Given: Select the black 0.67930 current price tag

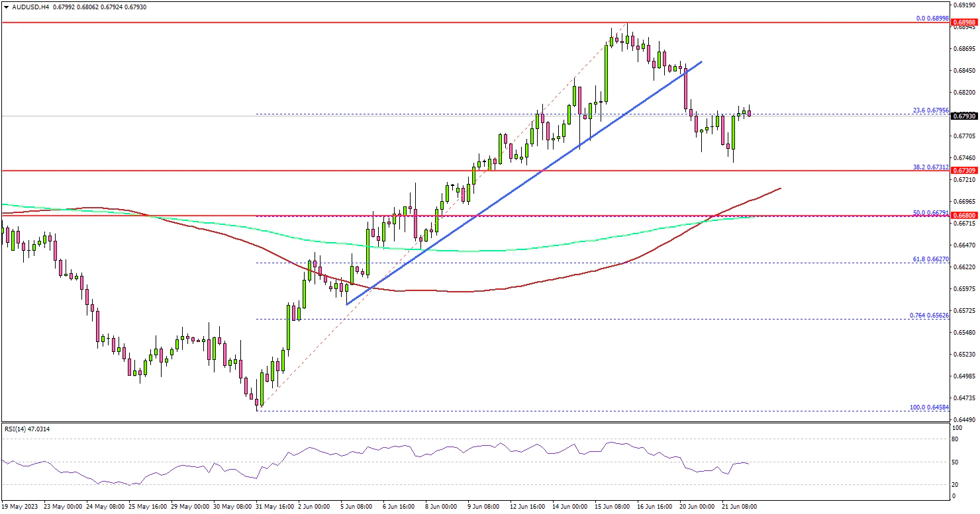Looking at the screenshot, I should click(962, 116).
